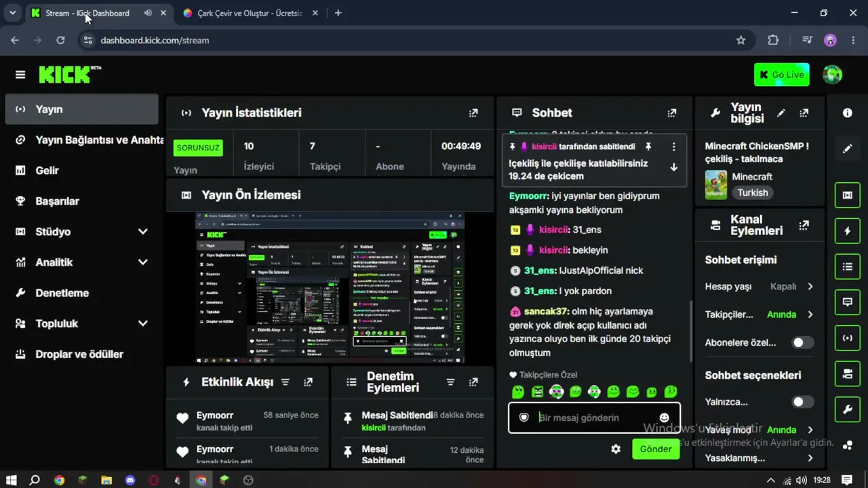This screenshot has width=868, height=488.
Task: Click the first green emote in the chat row
Action: pos(518,392)
